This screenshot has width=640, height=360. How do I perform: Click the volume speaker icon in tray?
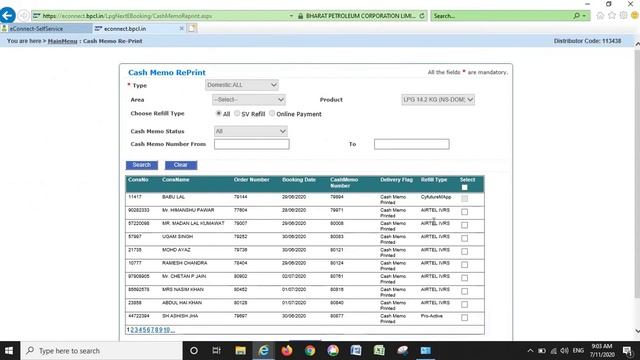[x=564, y=351]
